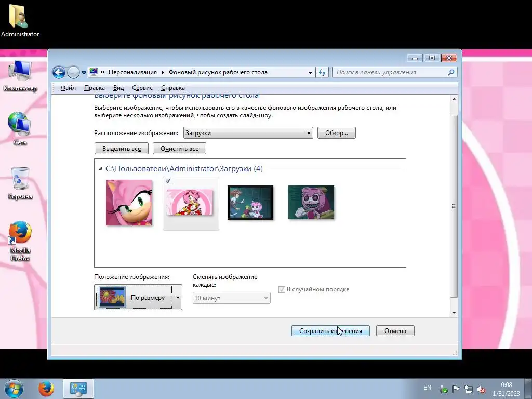Open the Вид menu

[x=118, y=88]
